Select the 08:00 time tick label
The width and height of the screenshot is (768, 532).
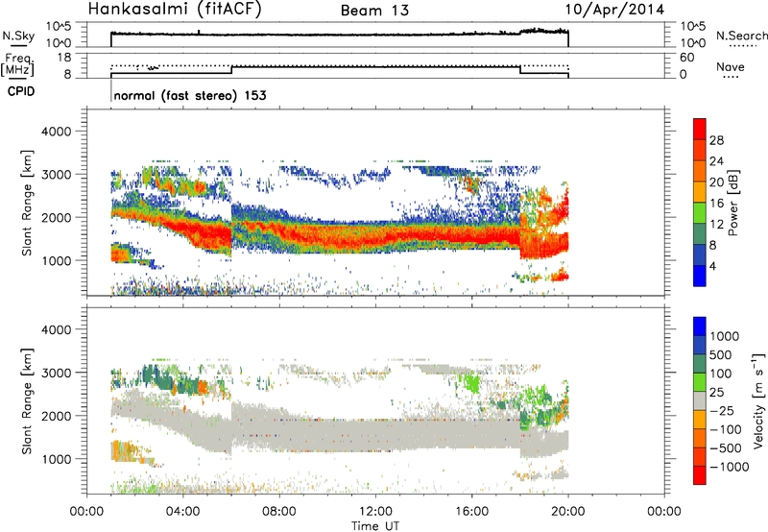coord(279,512)
